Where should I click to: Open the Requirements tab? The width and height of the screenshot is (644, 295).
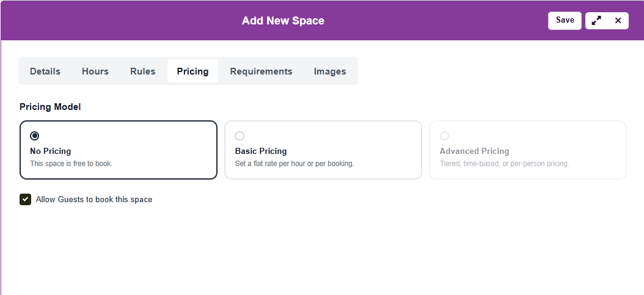click(x=261, y=71)
